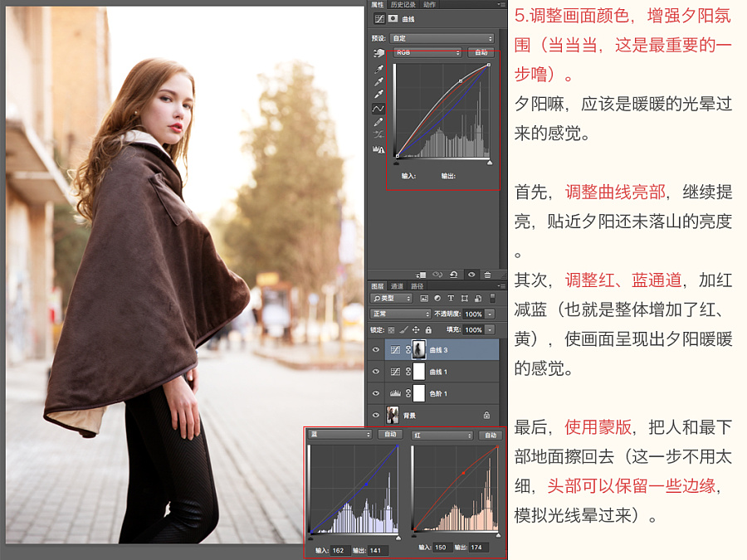Click the Curves adjustment icon in Properties panel

click(379, 18)
